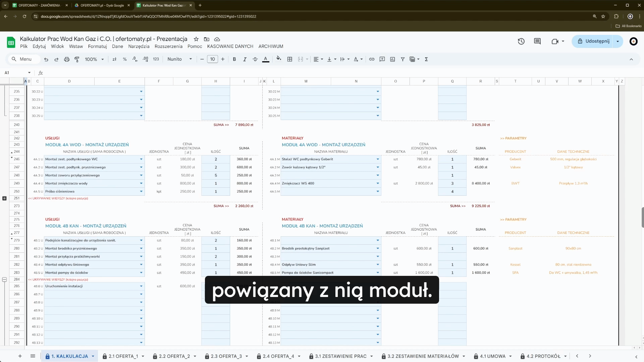Viewport: 644px width, 362px height.
Task: Click the insert link icon
Action: point(372,59)
